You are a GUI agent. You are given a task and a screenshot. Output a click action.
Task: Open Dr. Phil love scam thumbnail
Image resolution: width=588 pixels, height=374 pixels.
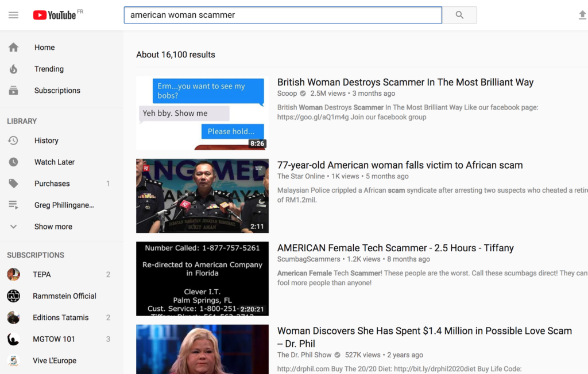[x=202, y=349]
